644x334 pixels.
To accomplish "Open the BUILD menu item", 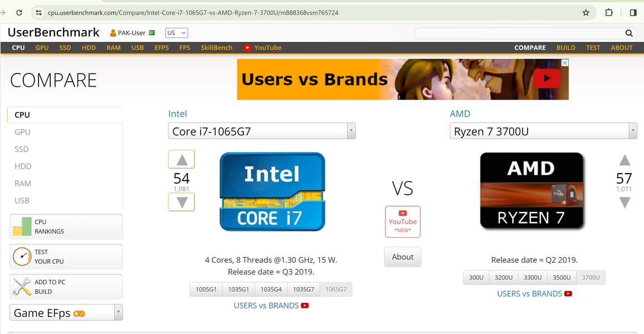I will click(565, 48).
